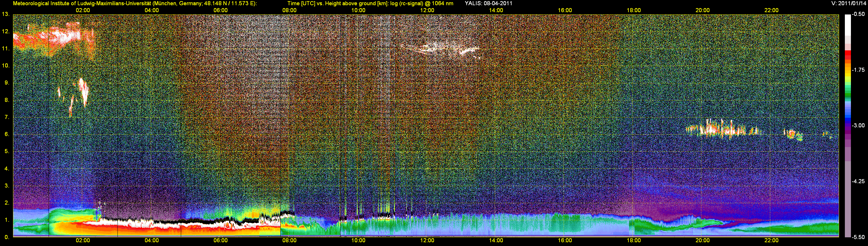Click the 6. height axis label
Image resolution: width=868 pixels, height=246 pixels.
point(7,135)
